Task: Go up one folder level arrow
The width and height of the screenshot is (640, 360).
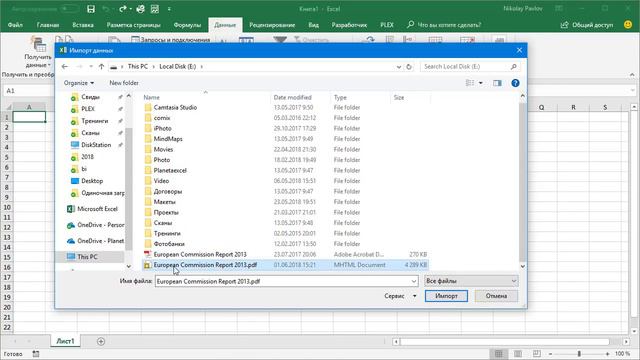Action: tap(101, 67)
